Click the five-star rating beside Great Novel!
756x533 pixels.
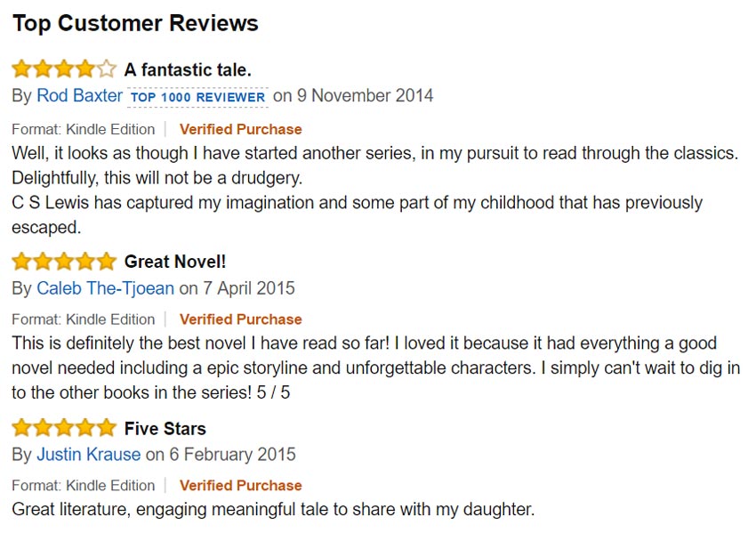coord(64,262)
